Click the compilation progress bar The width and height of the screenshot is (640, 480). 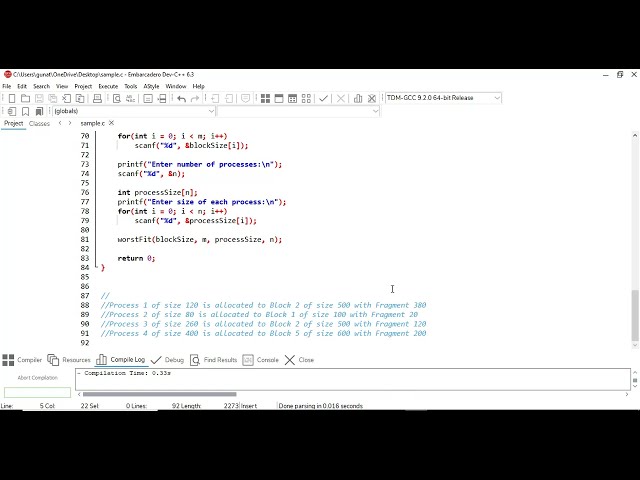(38, 393)
